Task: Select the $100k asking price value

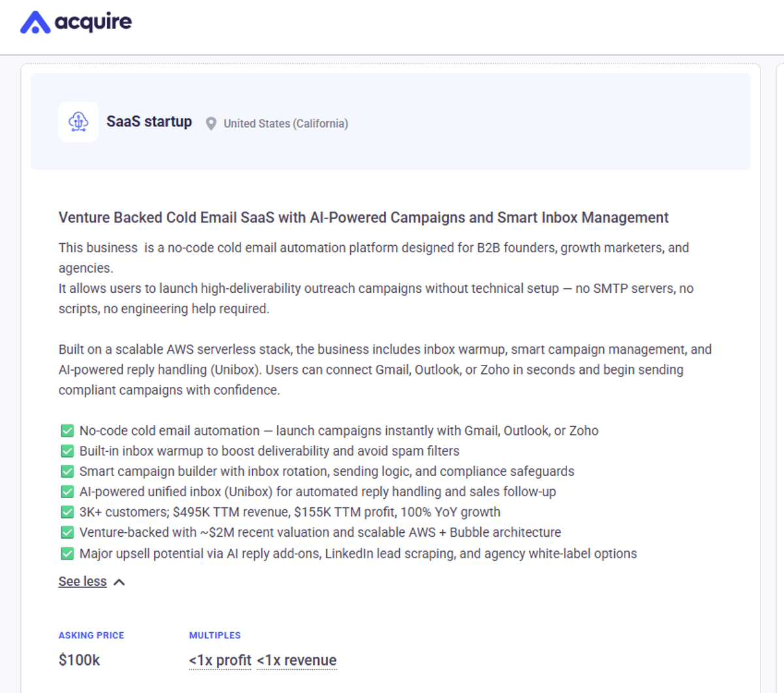Action: (79, 660)
